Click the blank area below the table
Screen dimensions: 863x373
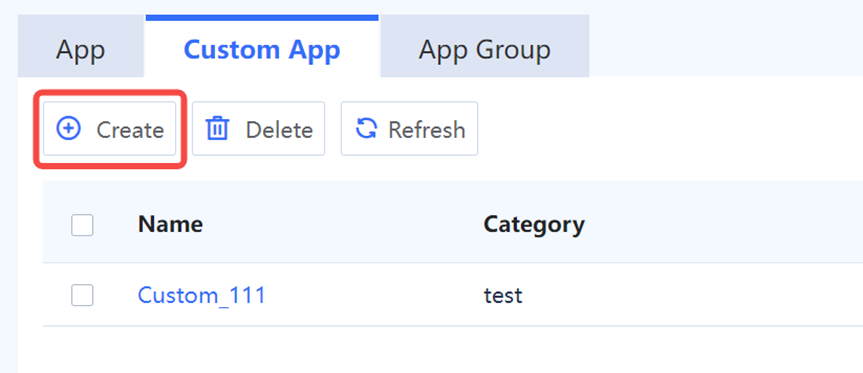pyautogui.click(x=440, y=350)
